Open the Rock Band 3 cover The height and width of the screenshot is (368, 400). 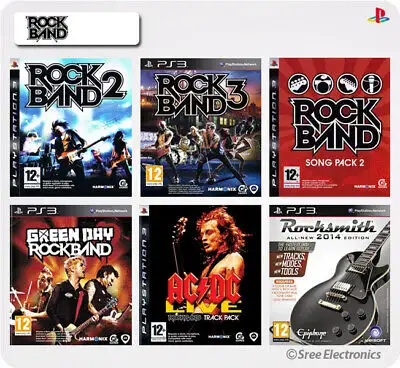pos(201,127)
